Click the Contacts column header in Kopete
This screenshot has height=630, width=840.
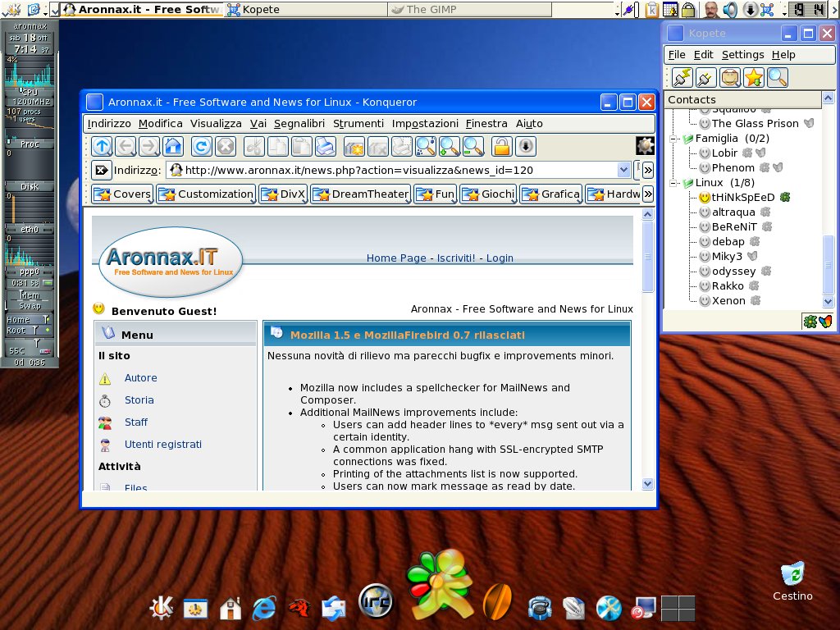[742, 99]
